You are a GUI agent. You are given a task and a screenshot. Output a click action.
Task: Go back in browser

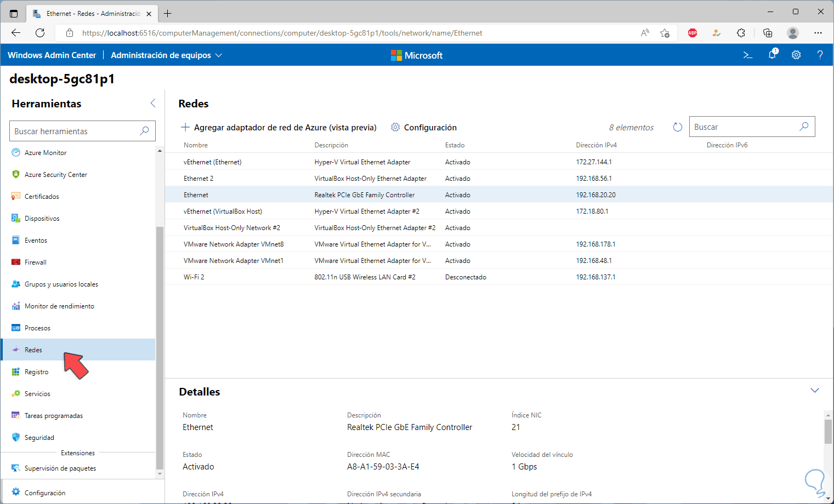pos(16,33)
